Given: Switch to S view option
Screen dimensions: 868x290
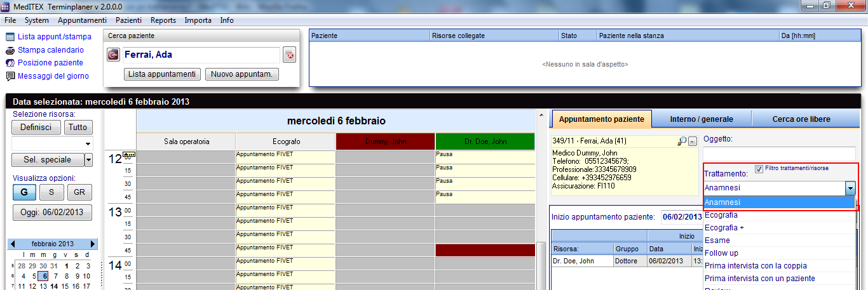Looking at the screenshot, I should tap(51, 192).
